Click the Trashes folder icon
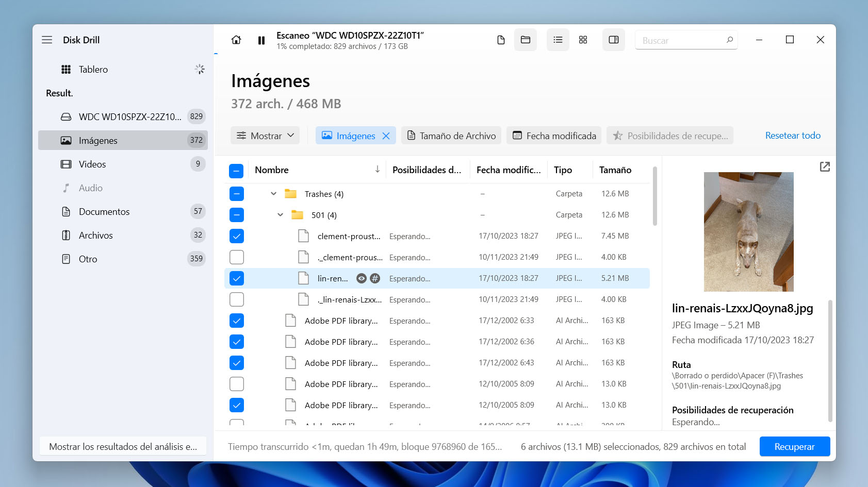Image resolution: width=868 pixels, height=487 pixels. coord(291,194)
